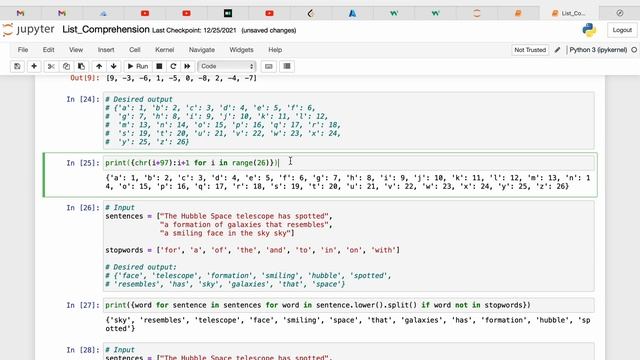Open the Help menu
Image resolution: width=640 pixels, height=360 pixels.
point(275,50)
